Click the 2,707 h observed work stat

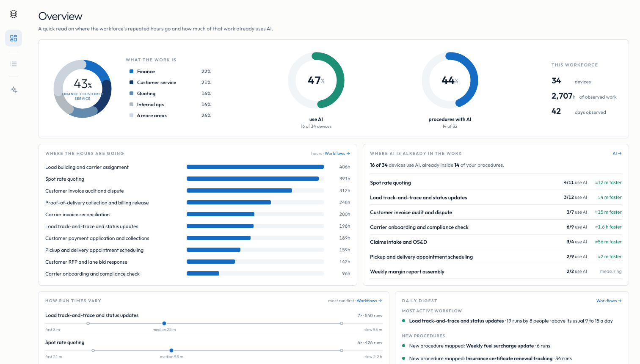[x=584, y=96]
